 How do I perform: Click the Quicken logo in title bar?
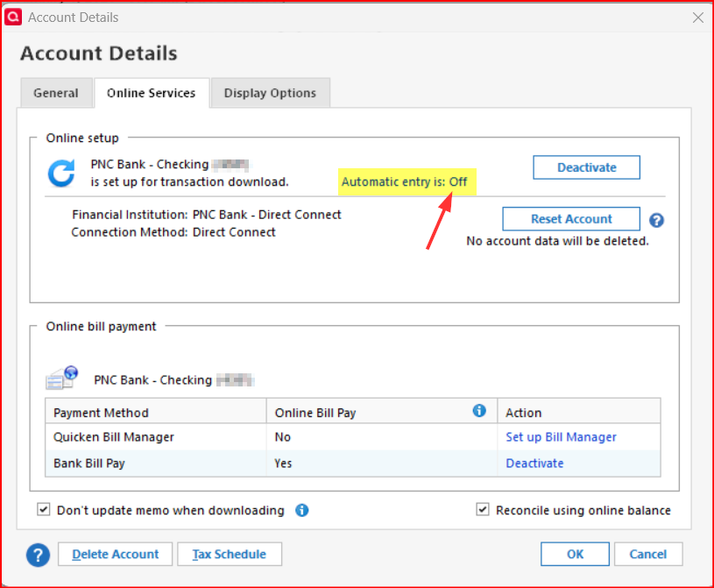click(x=13, y=17)
